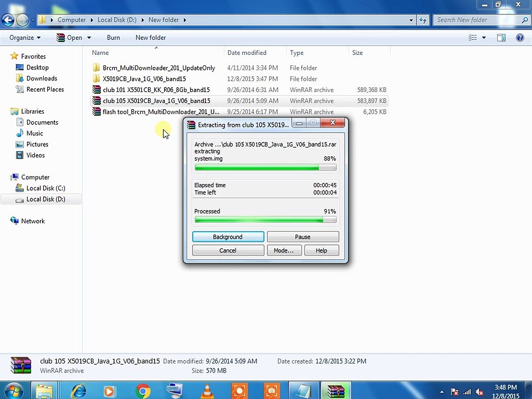Screen dimensions: 532x399
Task: Open the taskbar clock showing 3:48 PM
Action: click(x=505, y=391)
